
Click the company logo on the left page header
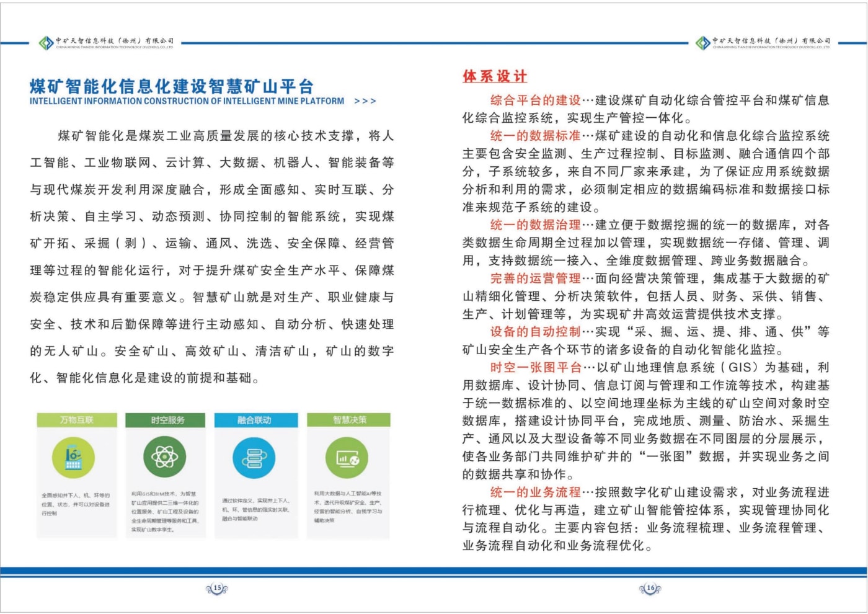(46, 43)
